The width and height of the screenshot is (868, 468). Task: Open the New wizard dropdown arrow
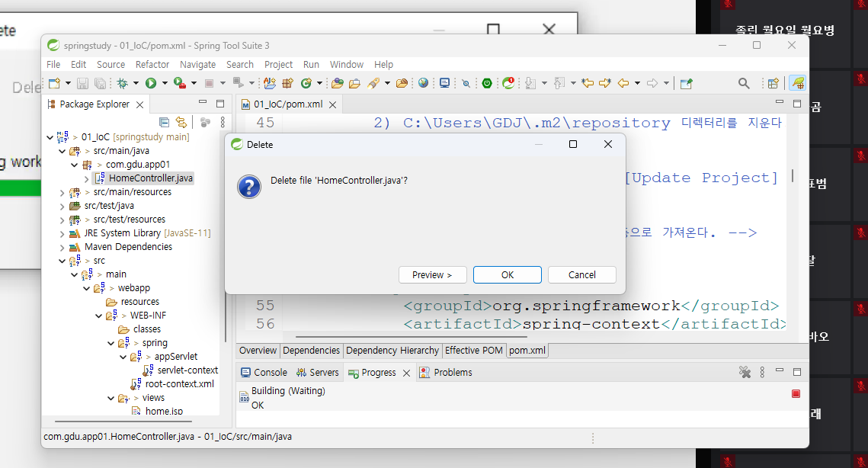click(x=68, y=84)
